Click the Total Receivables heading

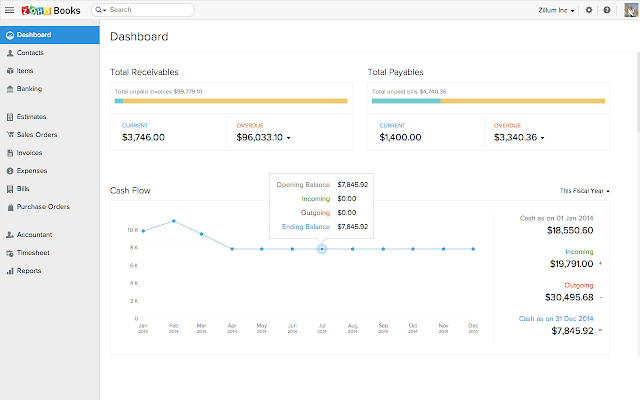(144, 72)
